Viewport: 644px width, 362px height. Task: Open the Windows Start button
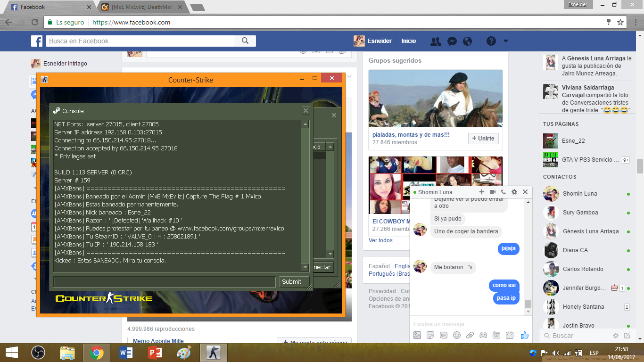tap(11, 353)
